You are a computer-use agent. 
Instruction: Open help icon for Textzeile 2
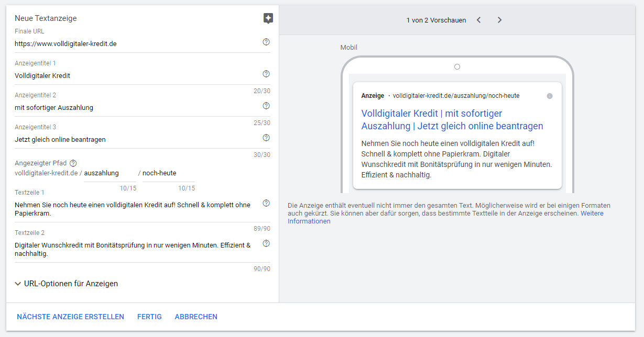click(266, 243)
